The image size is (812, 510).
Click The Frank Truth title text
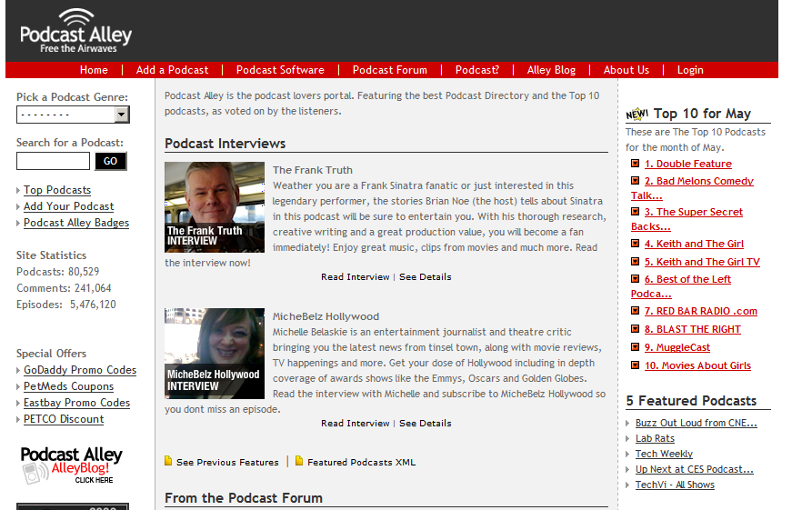pyautogui.click(x=312, y=170)
